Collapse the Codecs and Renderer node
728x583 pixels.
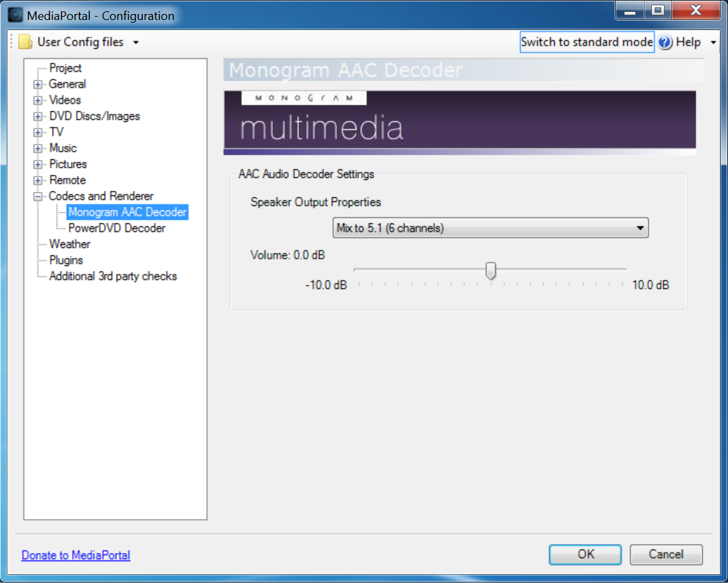[x=38, y=196]
